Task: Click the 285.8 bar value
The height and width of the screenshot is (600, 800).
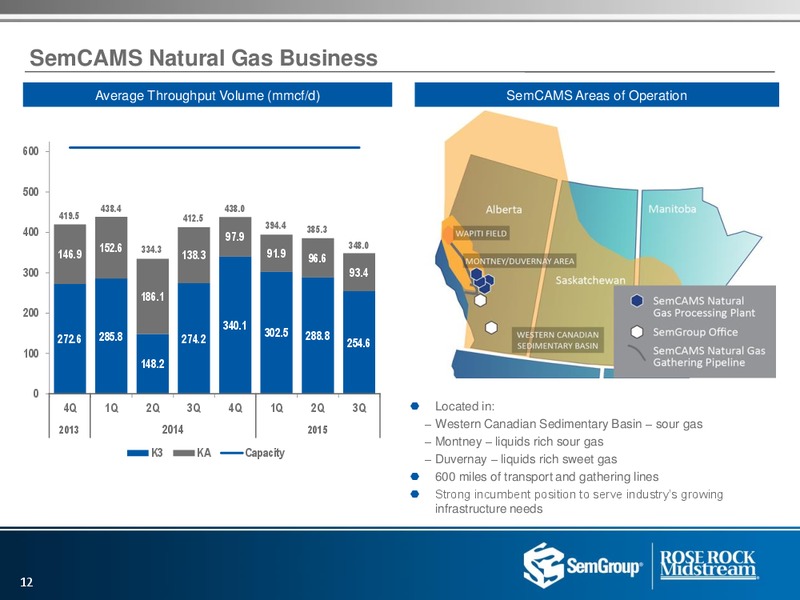Action: [111, 337]
